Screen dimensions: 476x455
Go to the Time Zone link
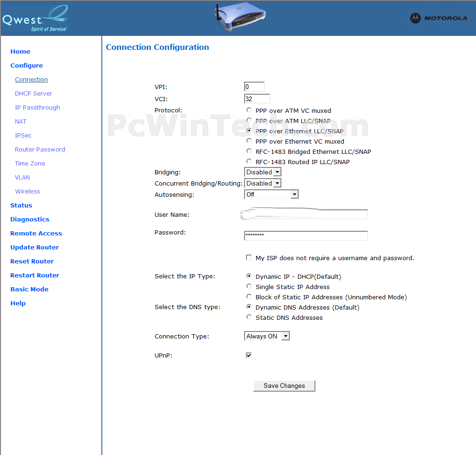[30, 163]
